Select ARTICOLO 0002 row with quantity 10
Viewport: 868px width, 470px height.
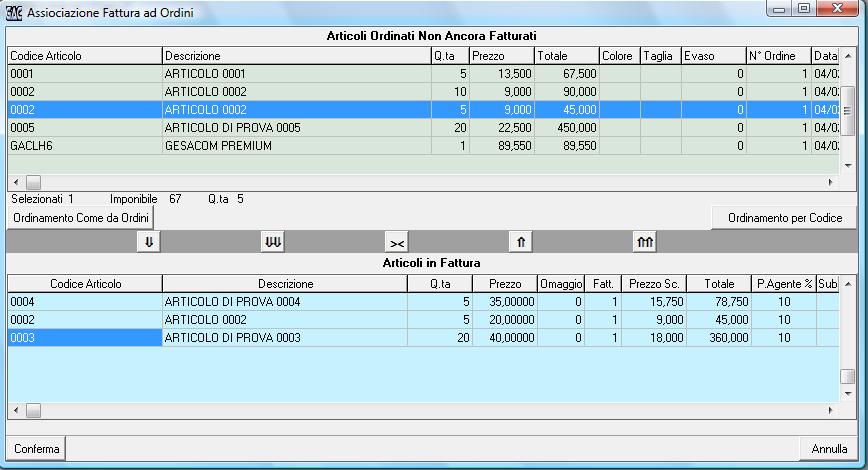click(x=423, y=91)
